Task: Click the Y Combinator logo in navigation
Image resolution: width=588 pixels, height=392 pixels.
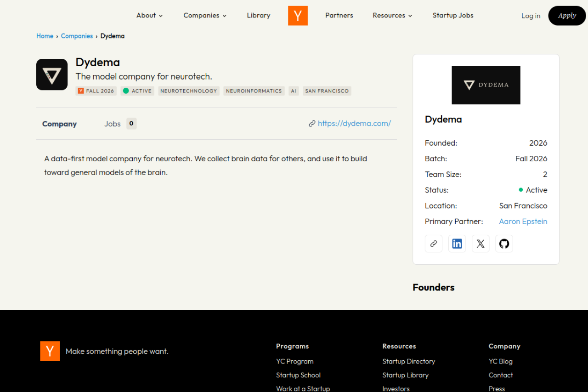Action: coord(298,16)
